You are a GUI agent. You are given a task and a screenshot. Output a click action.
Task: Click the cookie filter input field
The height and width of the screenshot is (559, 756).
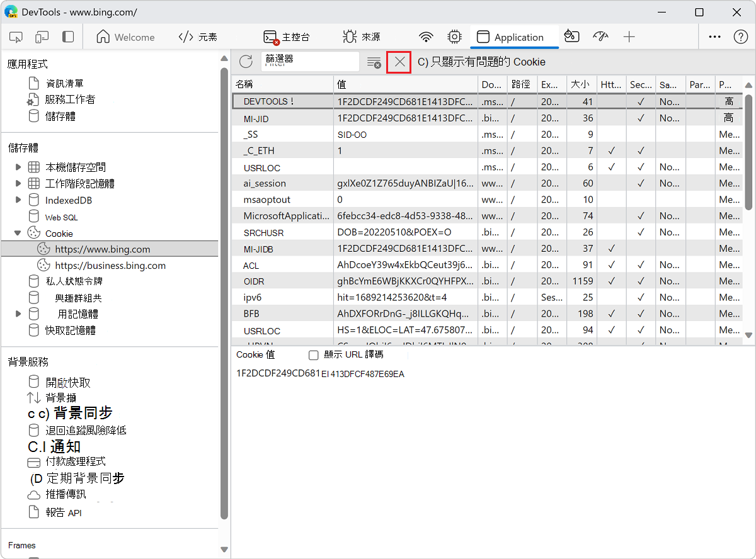[309, 62]
